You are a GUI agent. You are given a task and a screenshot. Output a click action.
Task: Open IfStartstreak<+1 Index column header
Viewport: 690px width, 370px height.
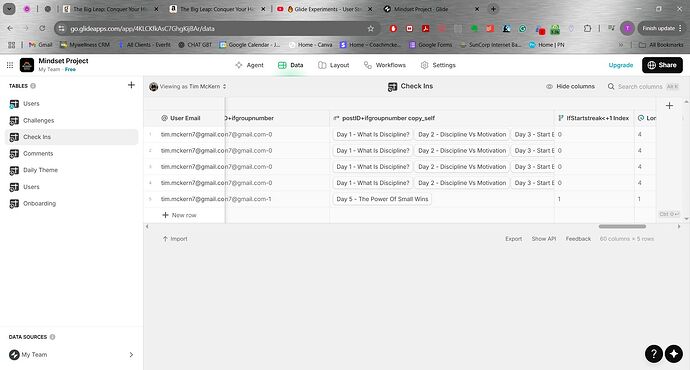pyautogui.click(x=594, y=118)
